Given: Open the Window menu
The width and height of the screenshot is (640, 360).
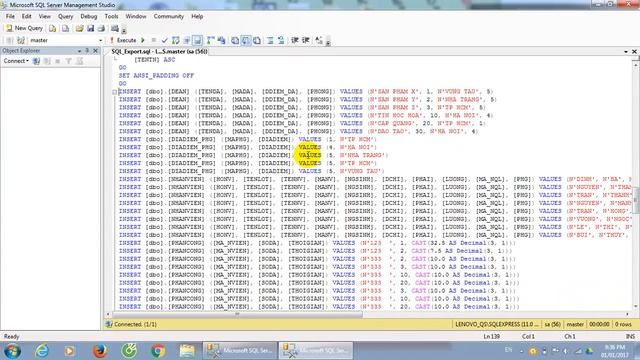Looking at the screenshot, I should coord(136,16).
